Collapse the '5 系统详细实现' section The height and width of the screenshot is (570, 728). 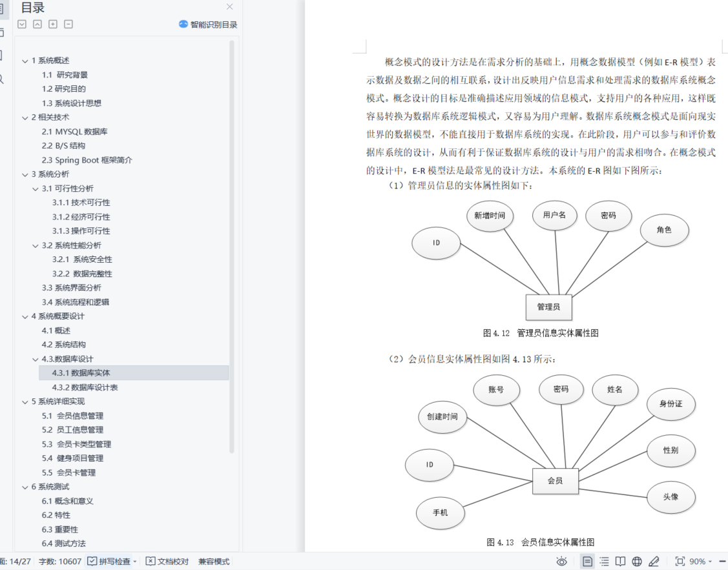25,402
